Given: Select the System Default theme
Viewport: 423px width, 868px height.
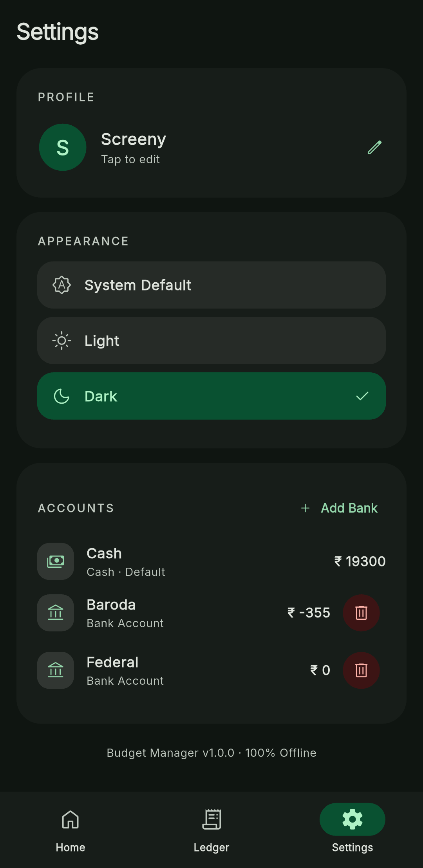Looking at the screenshot, I should (211, 285).
